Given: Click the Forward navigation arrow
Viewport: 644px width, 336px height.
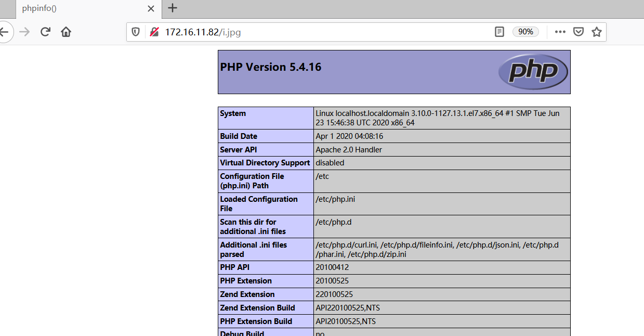Looking at the screenshot, I should 24,32.
